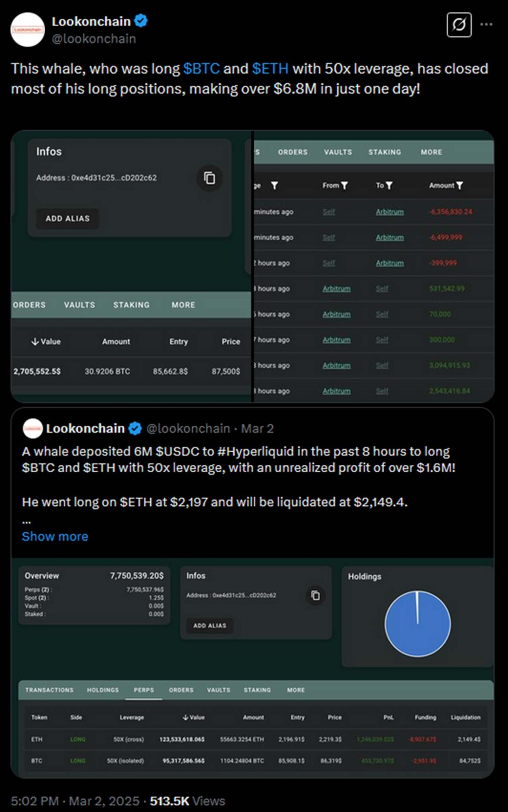Click the Arbitrum link in the -399,999 row
This screenshot has height=812, width=508.
click(390, 263)
